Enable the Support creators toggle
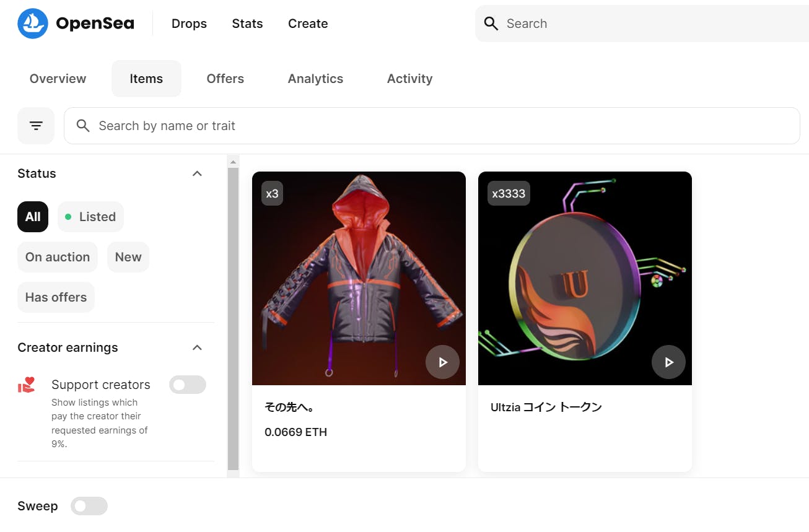Screen dimensions: 809x532 coord(187,385)
